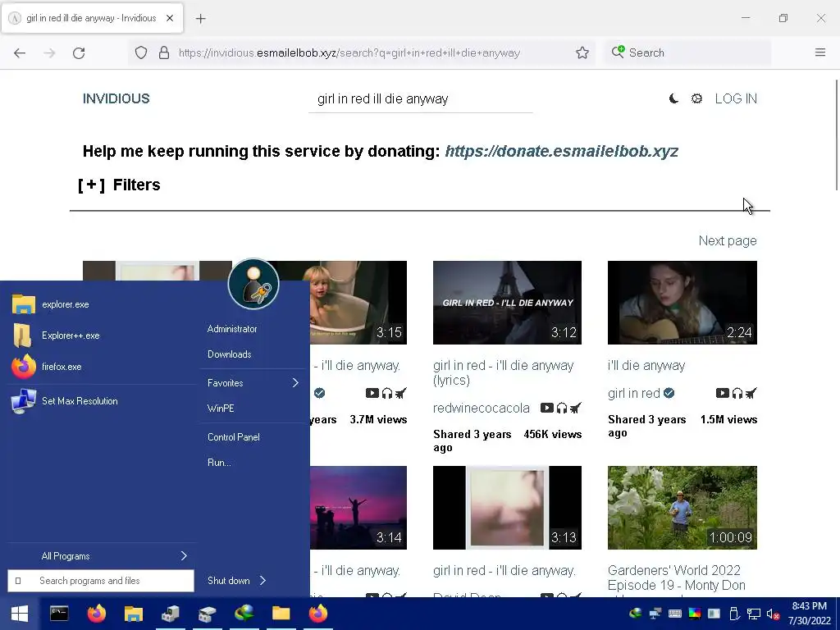Viewport: 840px width, 630px height.
Task: Watch on YouTube icon for redwinecocacola video
Action: [546, 409]
